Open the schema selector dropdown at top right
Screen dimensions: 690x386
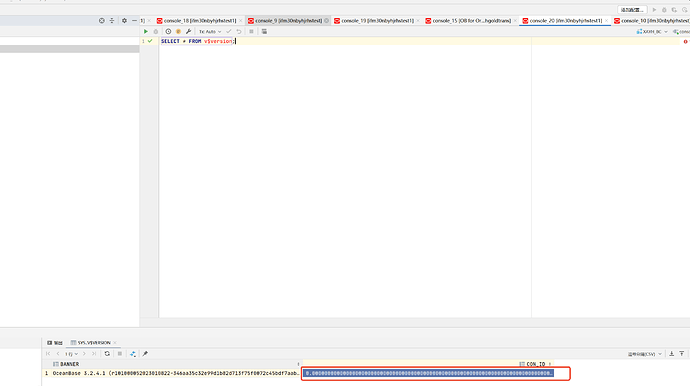tap(652, 32)
